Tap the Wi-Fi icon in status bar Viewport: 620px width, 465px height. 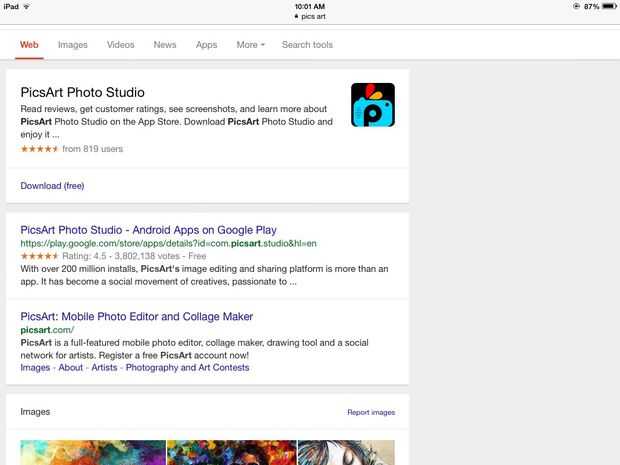26,6
